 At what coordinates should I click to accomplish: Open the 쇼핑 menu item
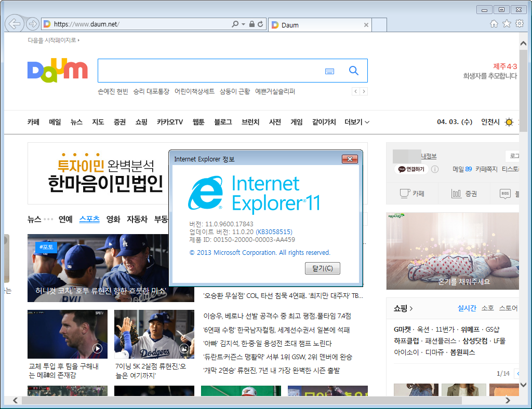141,122
